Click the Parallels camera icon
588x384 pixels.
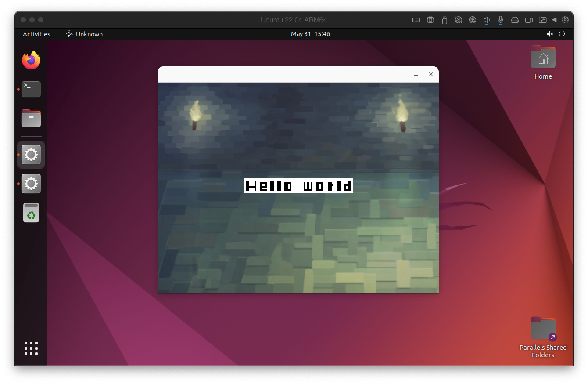[x=529, y=20]
